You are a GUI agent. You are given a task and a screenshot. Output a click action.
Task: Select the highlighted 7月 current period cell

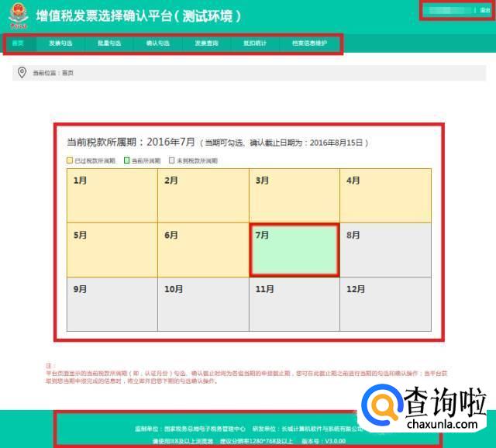coord(294,250)
